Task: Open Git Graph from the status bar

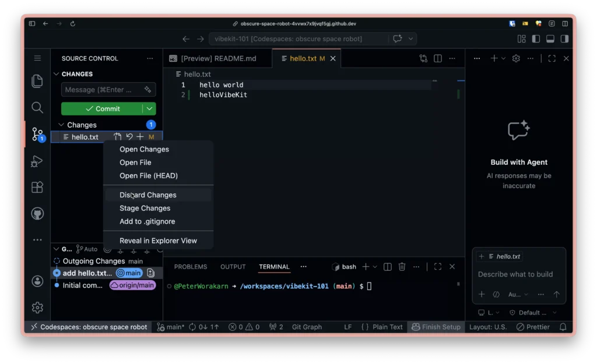Action: point(307,327)
